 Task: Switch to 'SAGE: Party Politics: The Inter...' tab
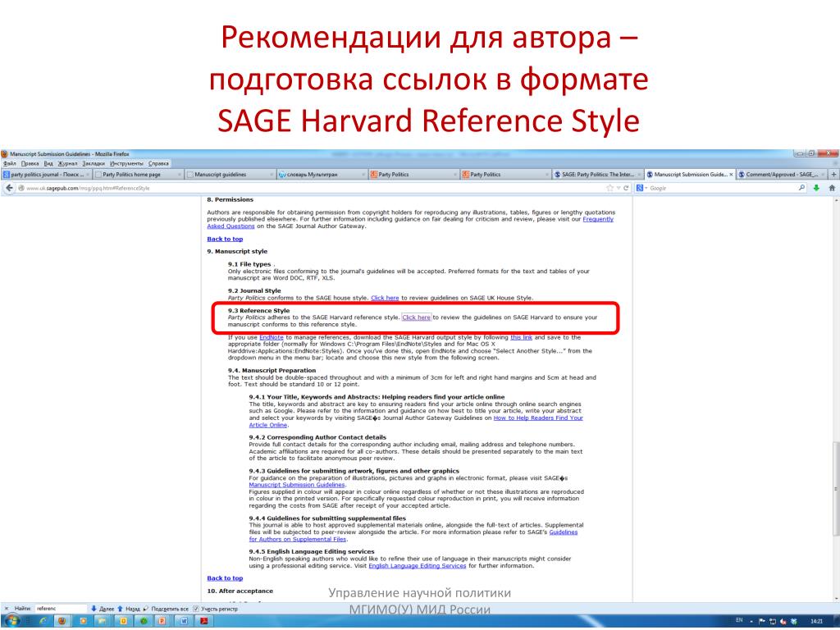(x=597, y=174)
